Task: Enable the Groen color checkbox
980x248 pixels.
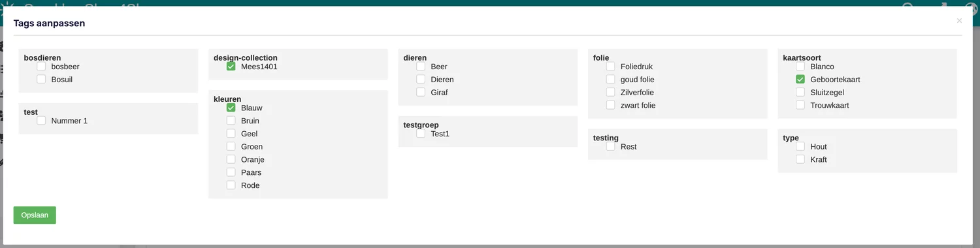Action: [231, 147]
